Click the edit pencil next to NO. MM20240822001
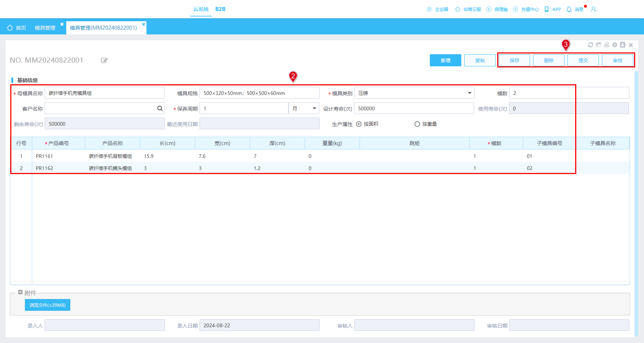The image size is (644, 343). tap(104, 60)
